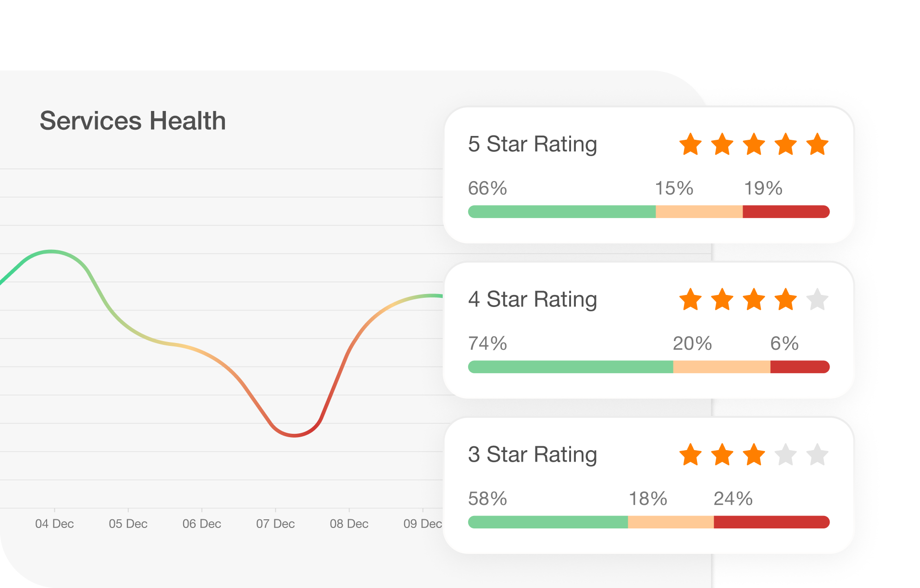Open the 4 Star Rating title
Image resolution: width=920 pixels, height=588 pixels.
tap(533, 299)
